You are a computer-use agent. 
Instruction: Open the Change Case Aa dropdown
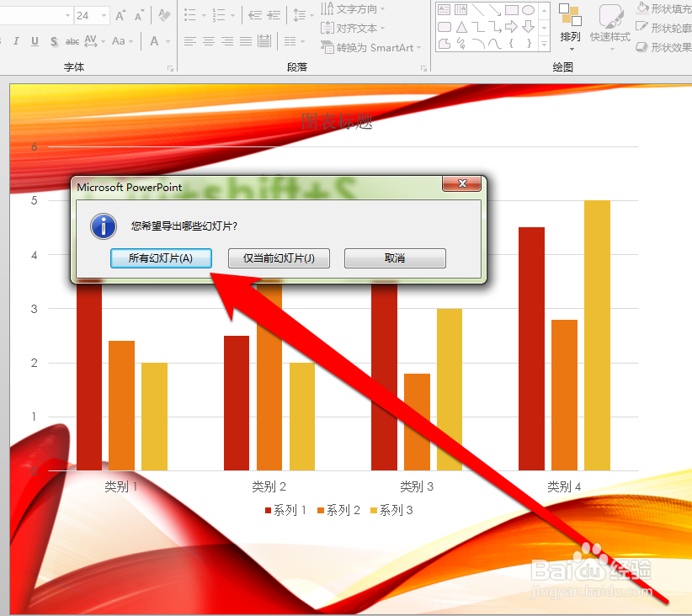pos(122,41)
